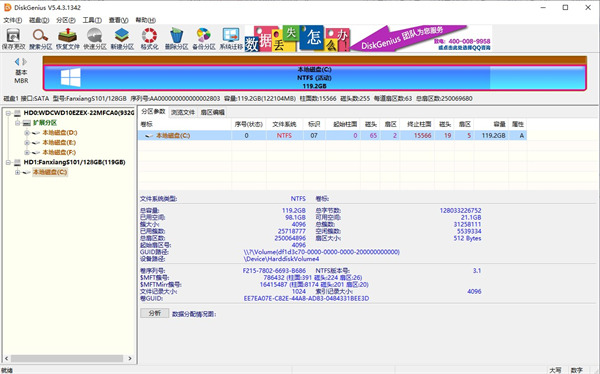
Task: Click the used space value 98.1GB
Action: (x=295, y=217)
